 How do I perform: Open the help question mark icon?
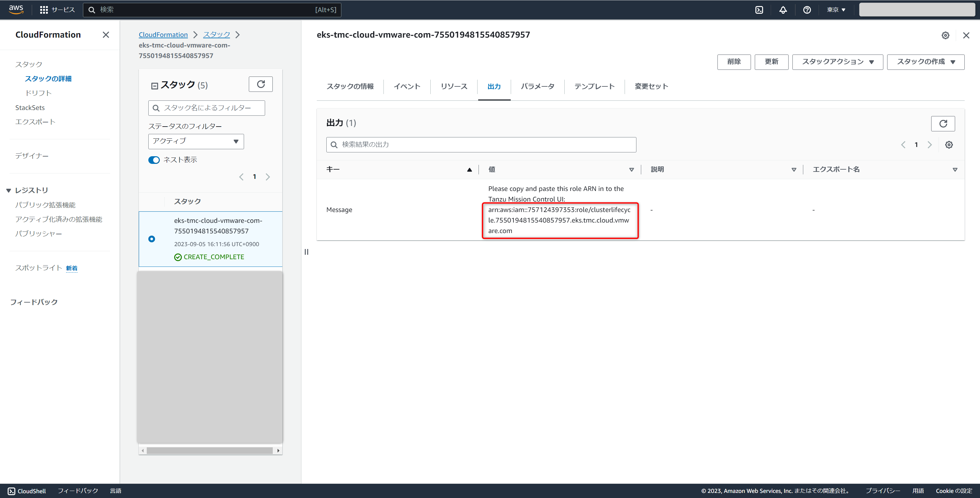(x=807, y=10)
